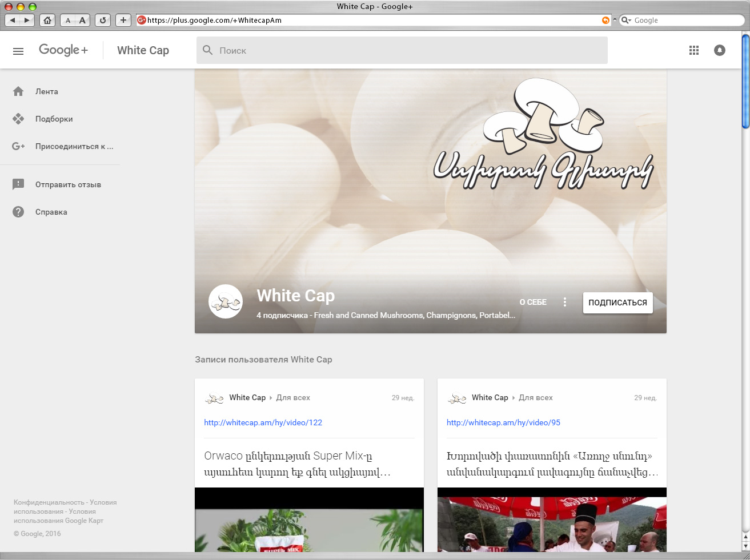The width and height of the screenshot is (750, 560).
Task: Click the avatar on the video/95 post
Action: pyautogui.click(x=457, y=398)
